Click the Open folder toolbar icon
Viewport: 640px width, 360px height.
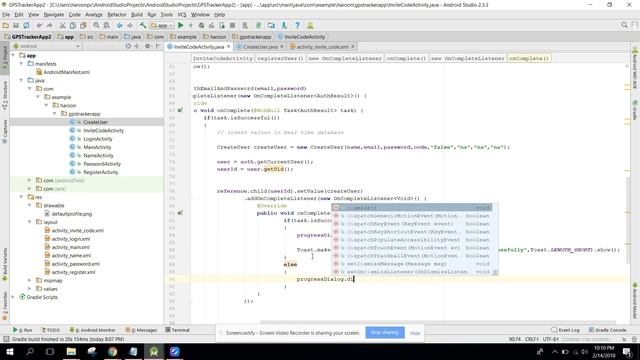[x=6, y=25]
